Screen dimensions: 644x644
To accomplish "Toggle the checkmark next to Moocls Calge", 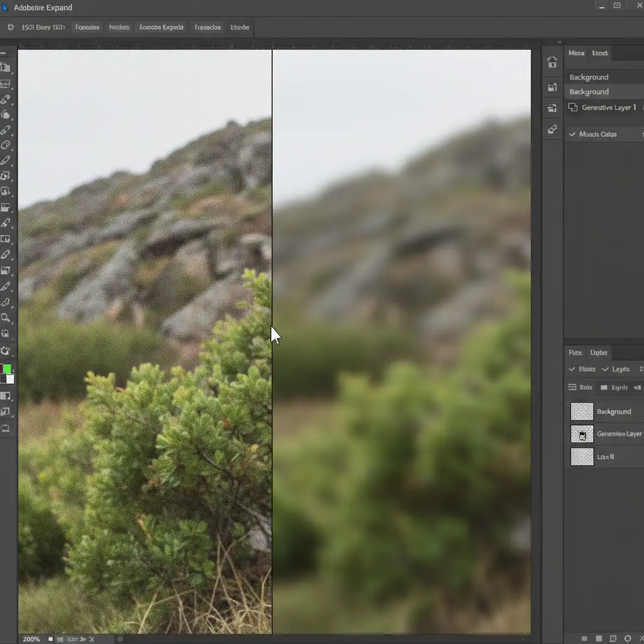I will point(572,134).
